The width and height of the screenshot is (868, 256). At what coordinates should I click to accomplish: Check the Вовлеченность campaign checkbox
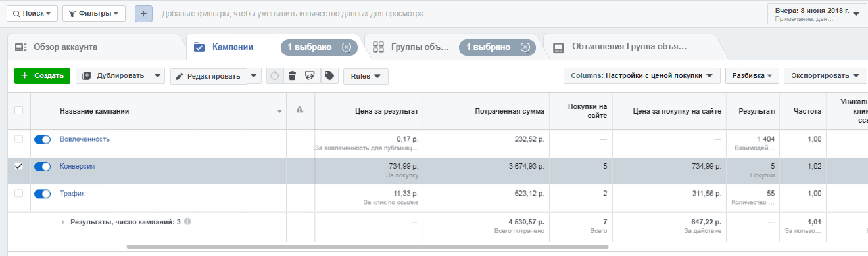(x=18, y=139)
